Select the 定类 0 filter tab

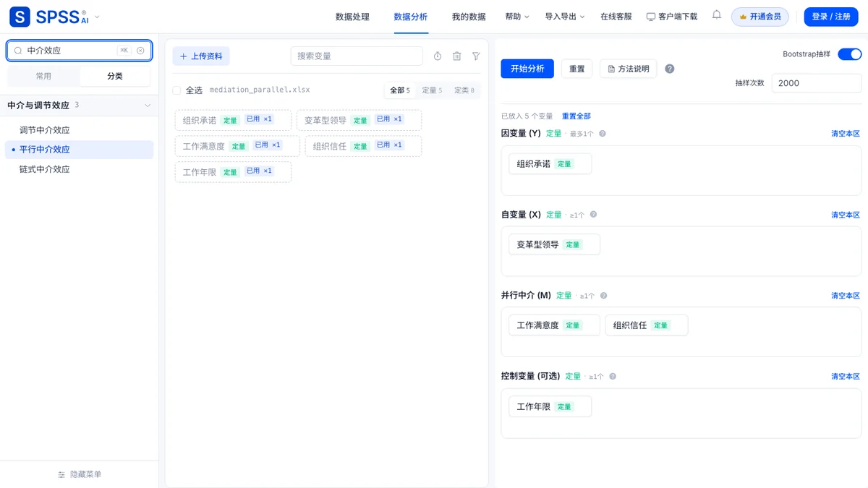[x=464, y=90]
